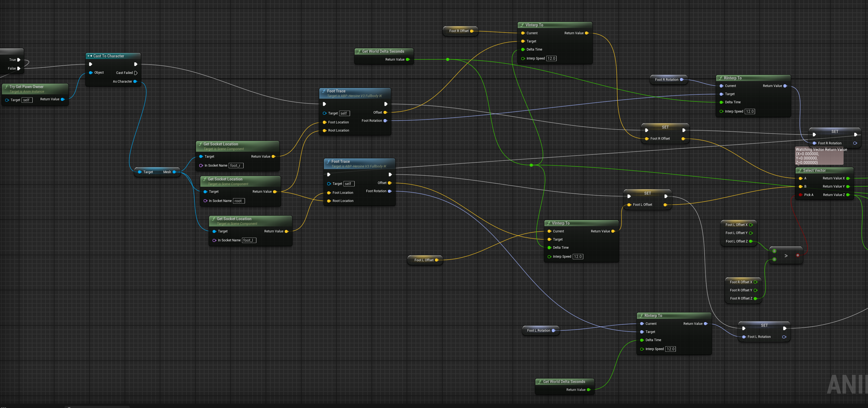
Task: Click the As Character output pin
Action: point(135,82)
